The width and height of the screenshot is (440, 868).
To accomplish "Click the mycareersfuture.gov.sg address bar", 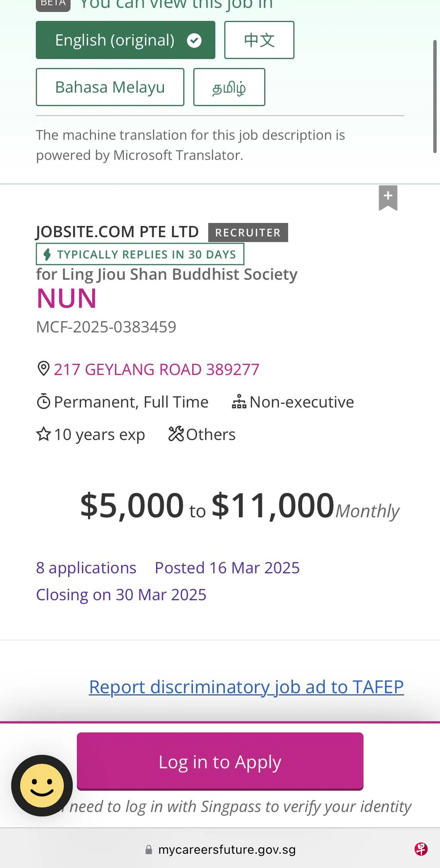I will [227, 849].
